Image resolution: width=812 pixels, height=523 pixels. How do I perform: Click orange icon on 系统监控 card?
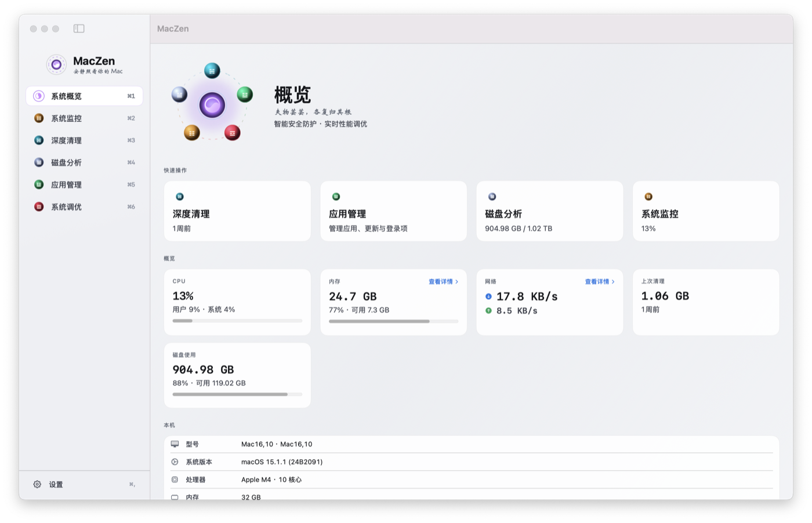tap(648, 197)
